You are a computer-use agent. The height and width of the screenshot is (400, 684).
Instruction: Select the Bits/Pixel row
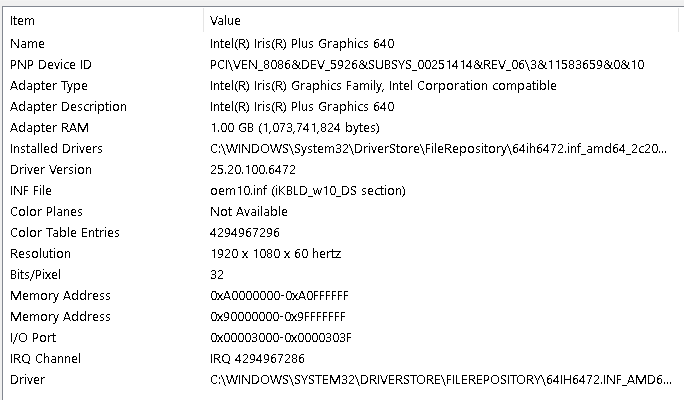pos(341,274)
